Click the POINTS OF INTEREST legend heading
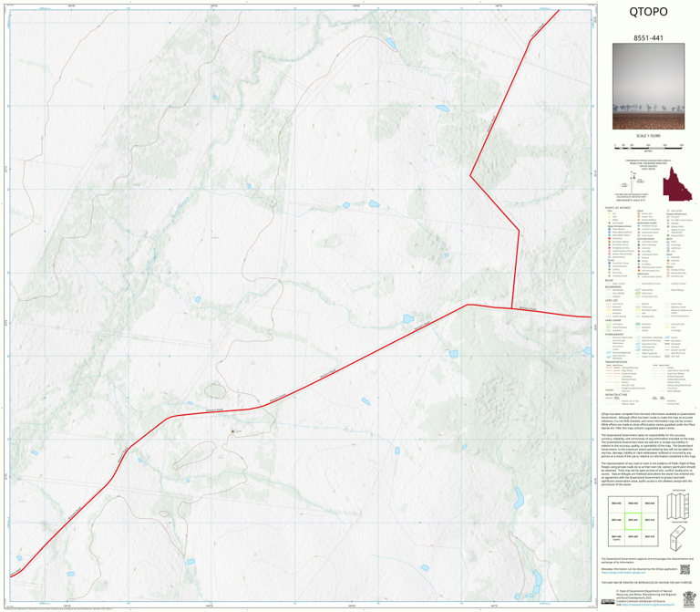Viewport: 700px width, 612px height. pos(618,208)
